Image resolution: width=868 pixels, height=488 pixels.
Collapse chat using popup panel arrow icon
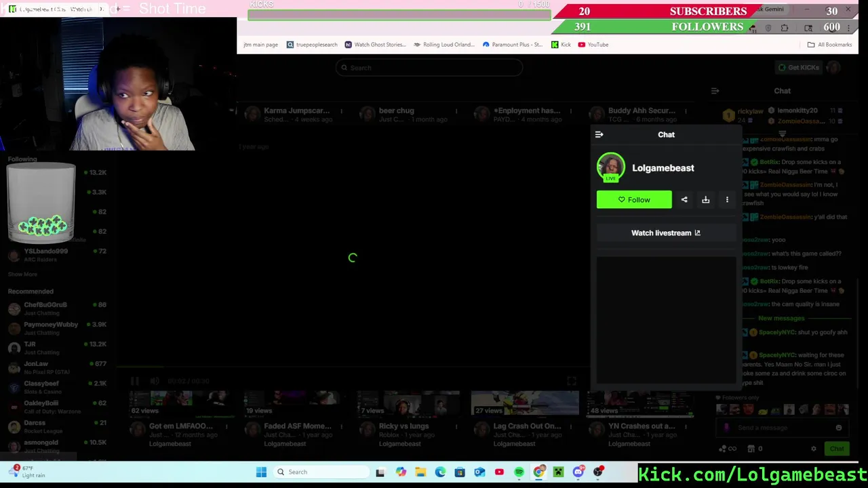(x=599, y=134)
